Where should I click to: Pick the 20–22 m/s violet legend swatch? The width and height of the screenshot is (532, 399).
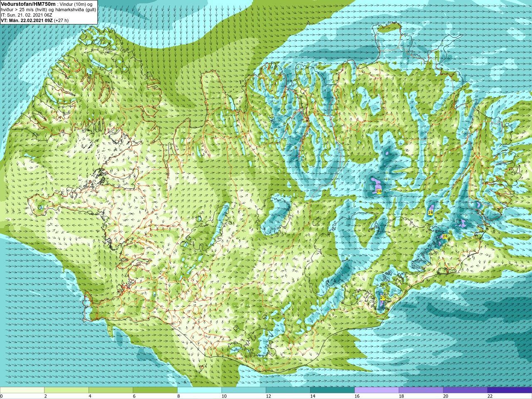click(x=465, y=390)
